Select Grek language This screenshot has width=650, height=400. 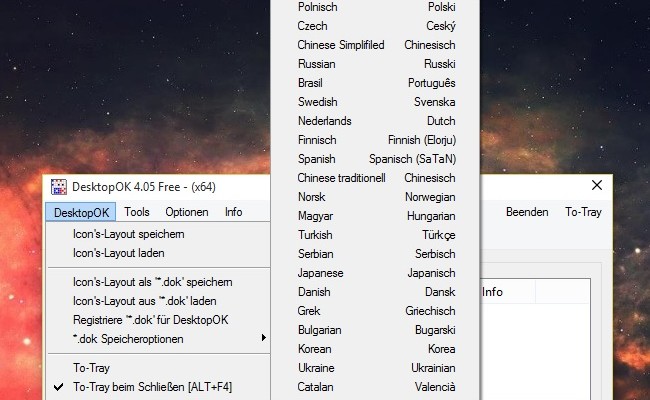tap(376, 311)
